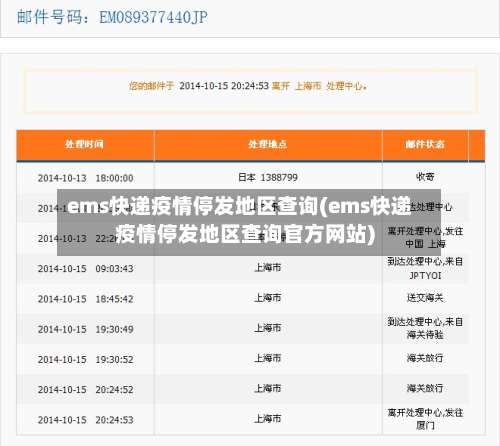This screenshot has width=500, height=446.
Task: Click 上海市 in the 19:30:49 row
Action: [x=268, y=328]
